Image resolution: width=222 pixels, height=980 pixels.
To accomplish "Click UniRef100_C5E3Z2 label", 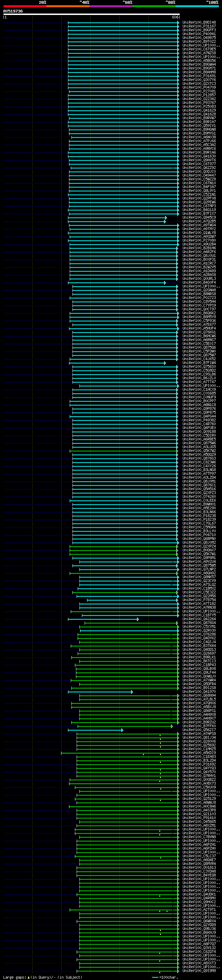I will click(x=199, y=592).
